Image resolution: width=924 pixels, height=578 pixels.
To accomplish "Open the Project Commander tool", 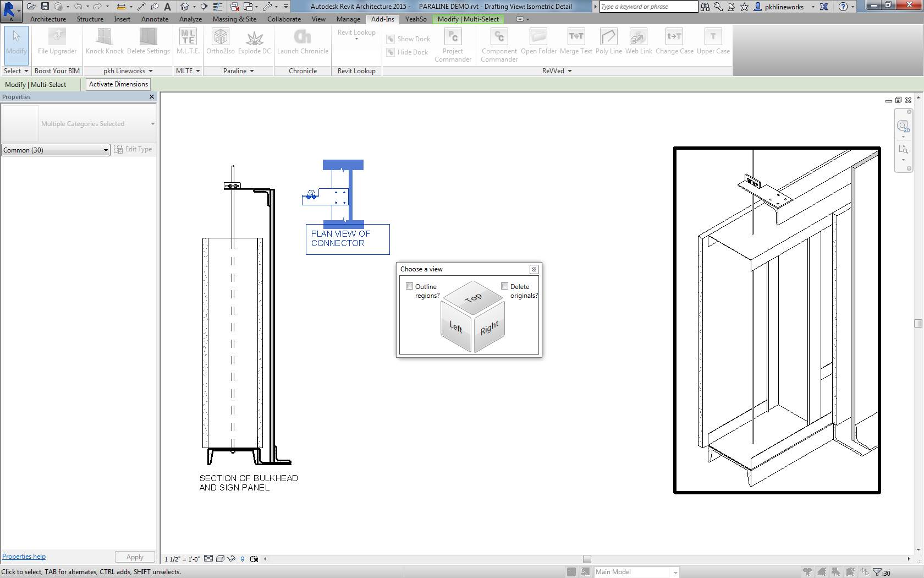I will point(453,45).
